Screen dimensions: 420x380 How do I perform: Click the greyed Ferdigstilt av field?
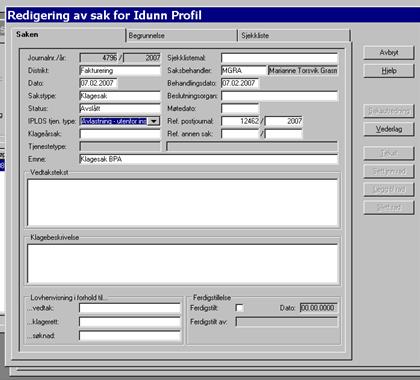[x=287, y=322]
